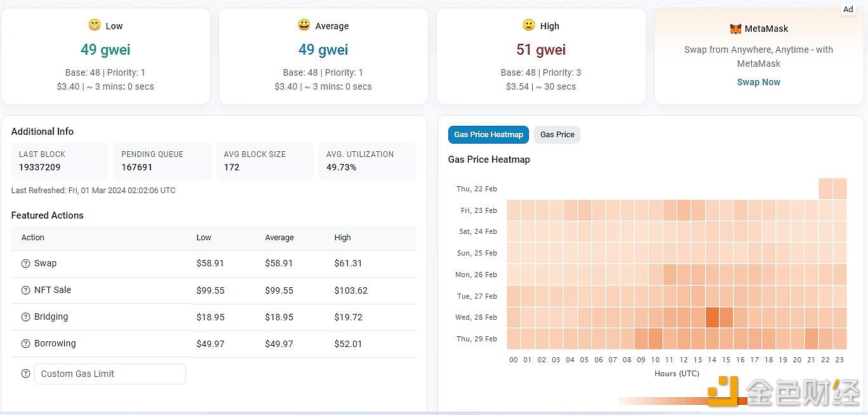Click the Borrowing help question-mark icon
The image size is (868, 415).
pos(26,344)
